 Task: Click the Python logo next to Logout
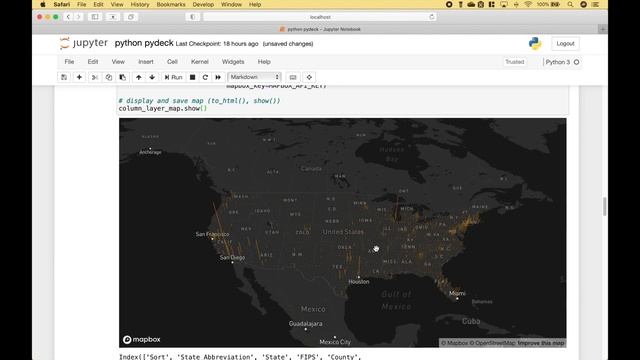pos(535,43)
